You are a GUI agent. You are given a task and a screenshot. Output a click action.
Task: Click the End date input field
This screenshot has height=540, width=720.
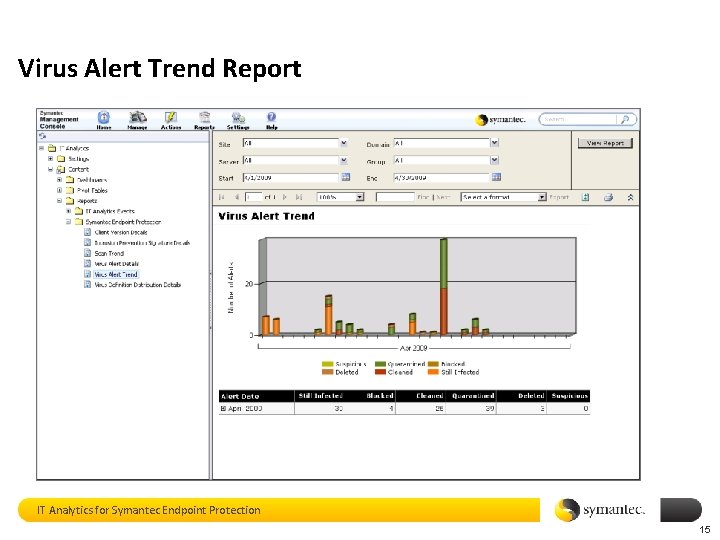pyautogui.click(x=441, y=177)
